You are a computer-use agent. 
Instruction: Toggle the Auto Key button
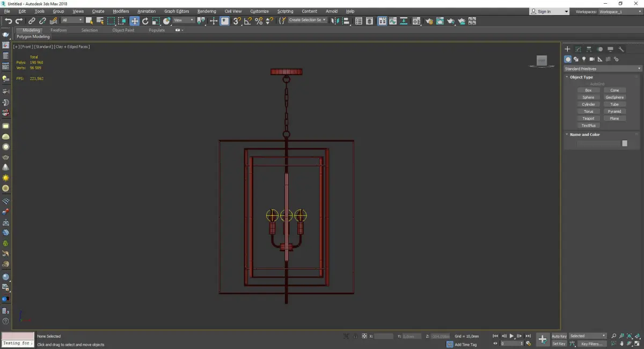point(559,336)
